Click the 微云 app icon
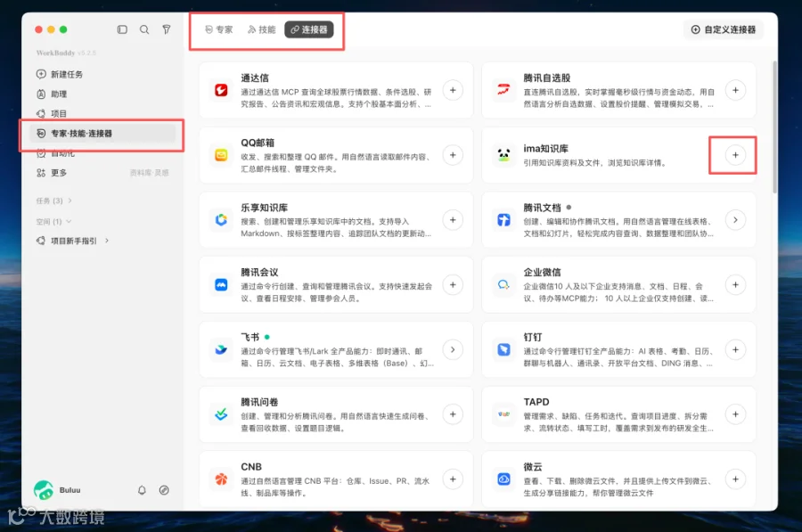The image size is (802, 532). point(503,479)
